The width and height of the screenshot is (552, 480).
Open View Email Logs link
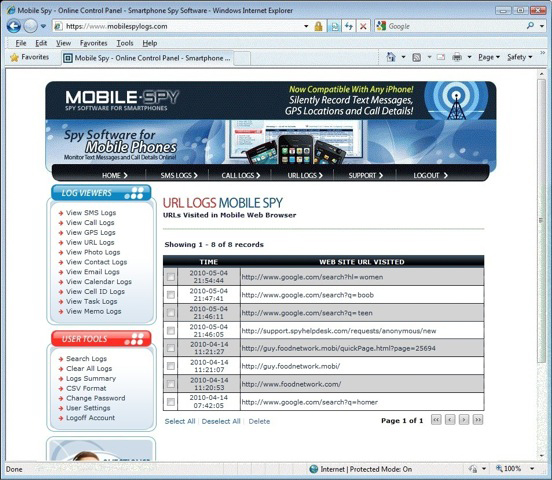coord(93,272)
